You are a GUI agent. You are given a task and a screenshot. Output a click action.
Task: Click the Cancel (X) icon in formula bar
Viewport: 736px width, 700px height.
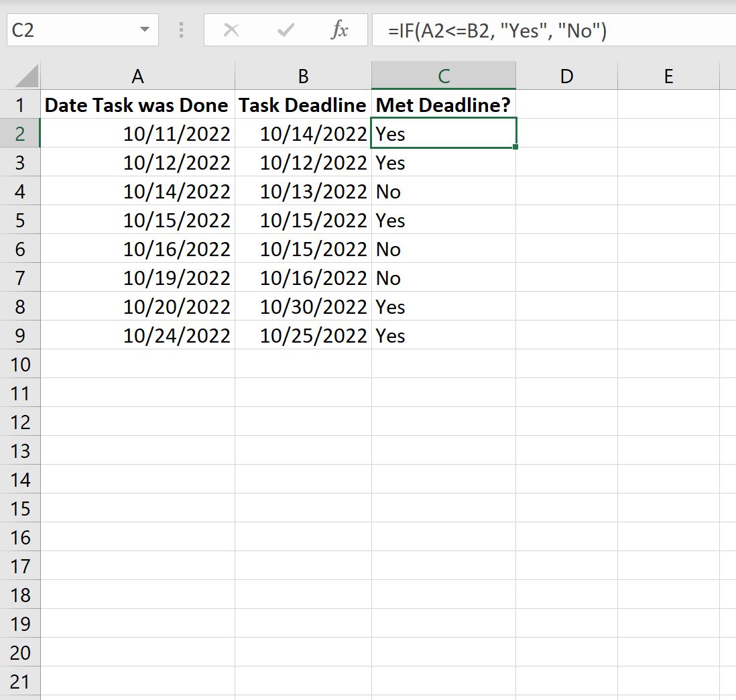tap(231, 30)
